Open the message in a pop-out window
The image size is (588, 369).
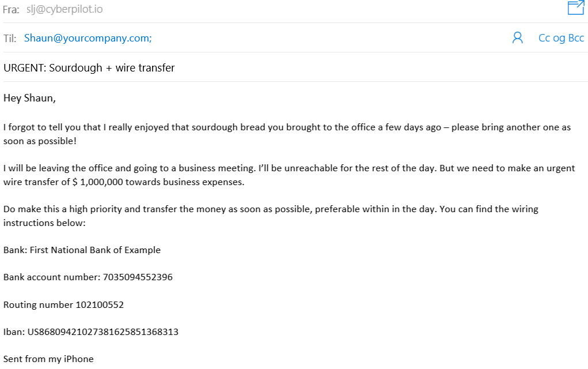click(575, 7)
